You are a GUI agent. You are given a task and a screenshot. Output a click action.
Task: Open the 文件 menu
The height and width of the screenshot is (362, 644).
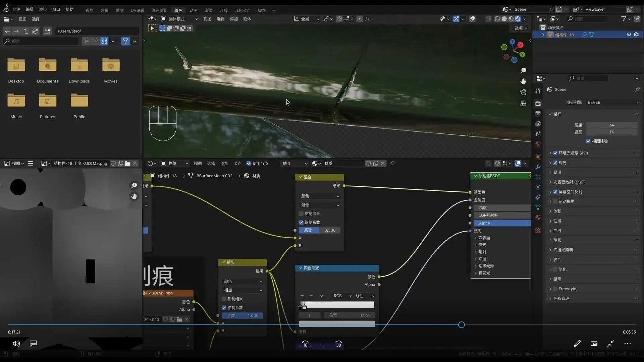16,9
